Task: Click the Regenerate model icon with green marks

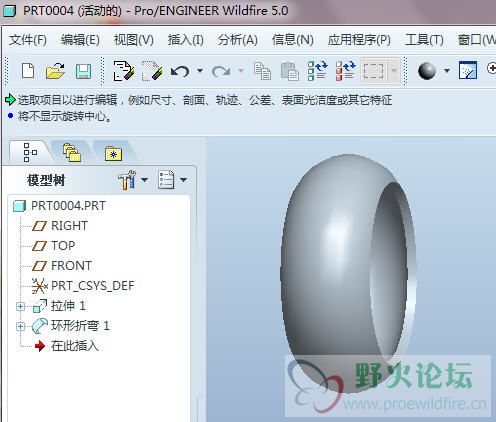Action: [317, 71]
